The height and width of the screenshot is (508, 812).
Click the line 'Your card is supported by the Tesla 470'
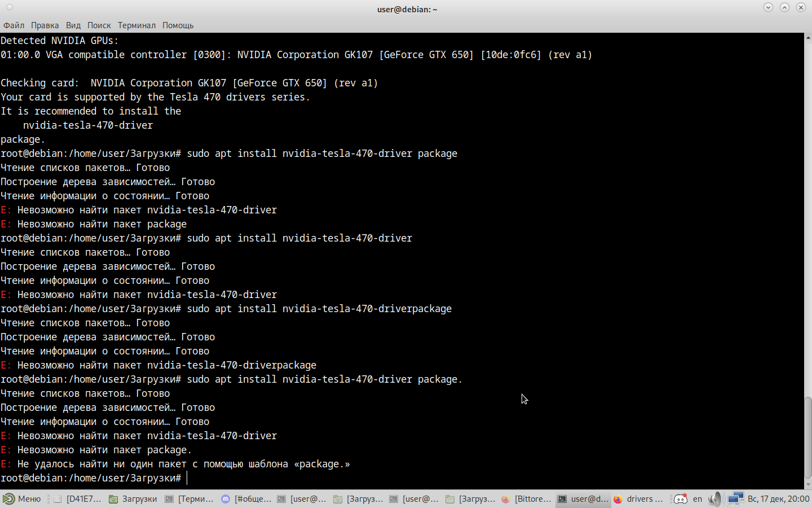[156, 97]
